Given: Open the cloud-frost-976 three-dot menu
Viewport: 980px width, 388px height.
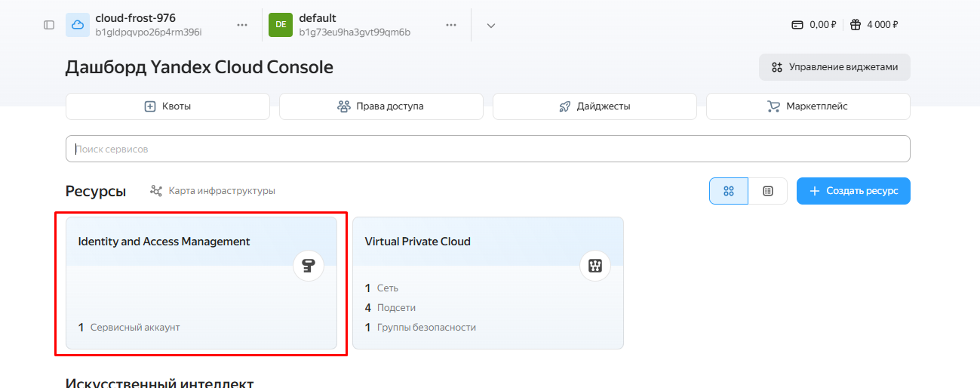Looking at the screenshot, I should tap(242, 25).
